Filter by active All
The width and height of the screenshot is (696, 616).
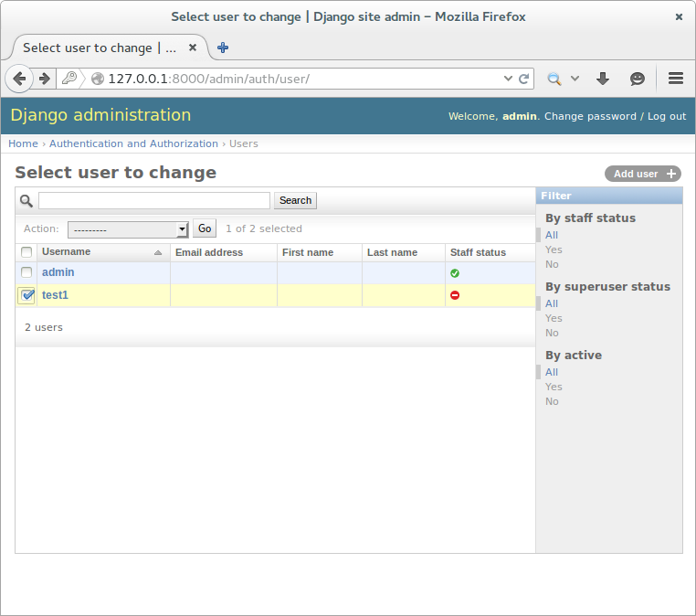pos(552,372)
